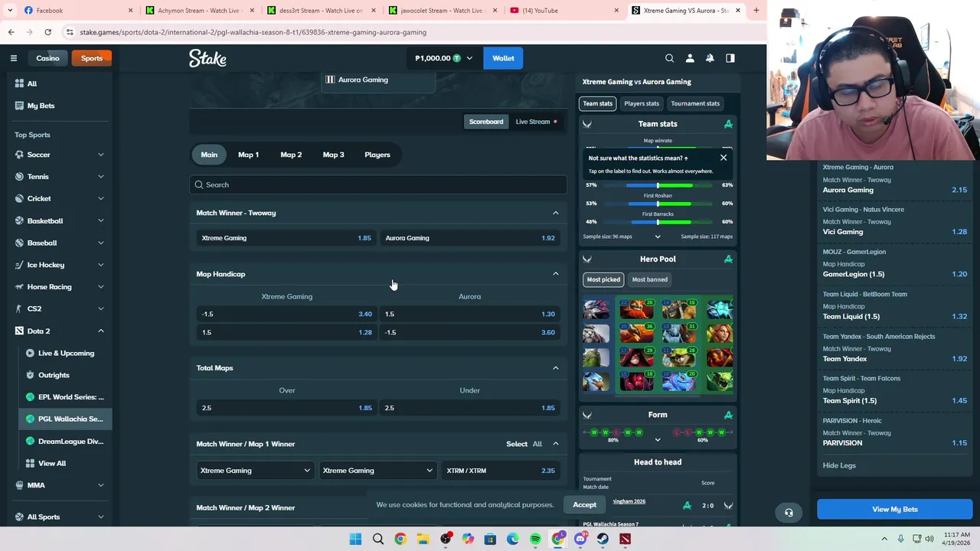
Task: Click Hide Legs link
Action: pos(839,465)
